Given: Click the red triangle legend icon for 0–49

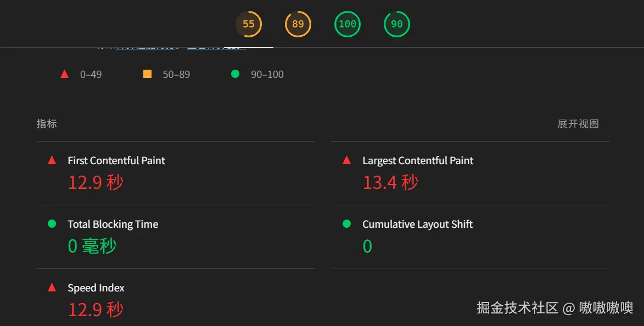Looking at the screenshot, I should point(65,74).
